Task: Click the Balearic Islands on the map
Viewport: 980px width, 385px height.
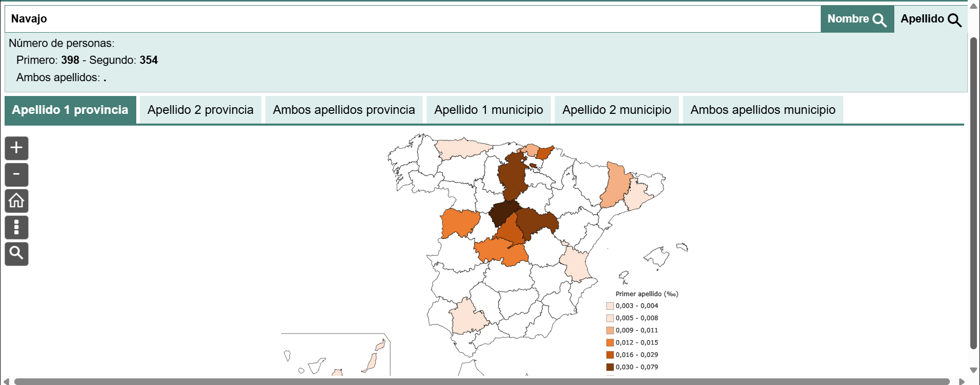Action: (x=656, y=258)
